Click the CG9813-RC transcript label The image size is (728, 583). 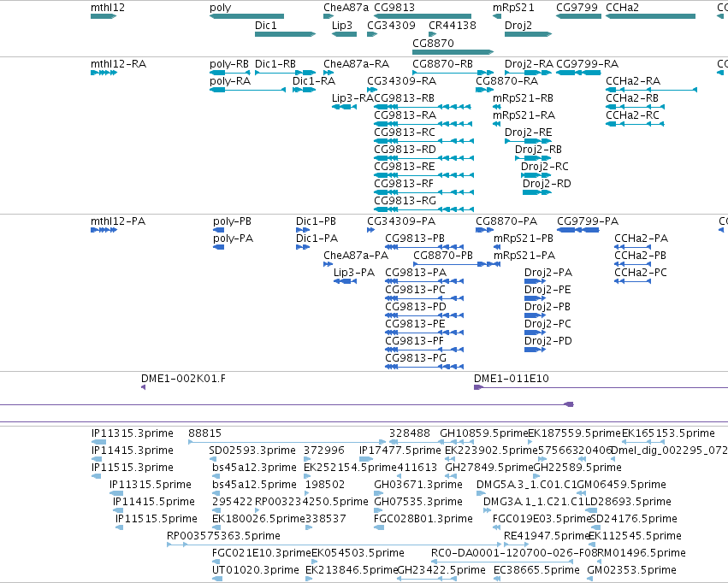pos(405,132)
